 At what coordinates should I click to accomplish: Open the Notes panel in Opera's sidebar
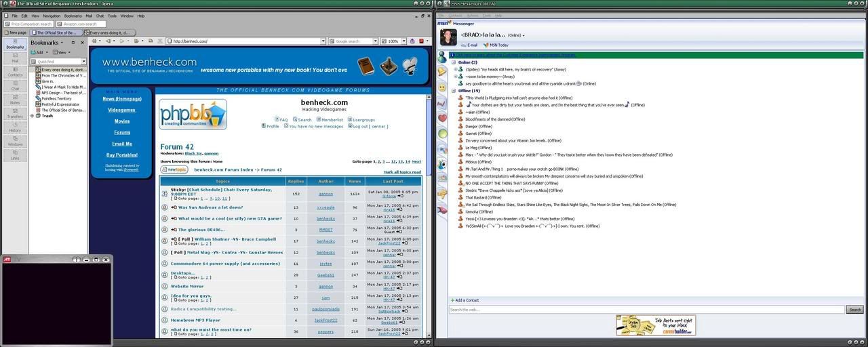click(15, 100)
